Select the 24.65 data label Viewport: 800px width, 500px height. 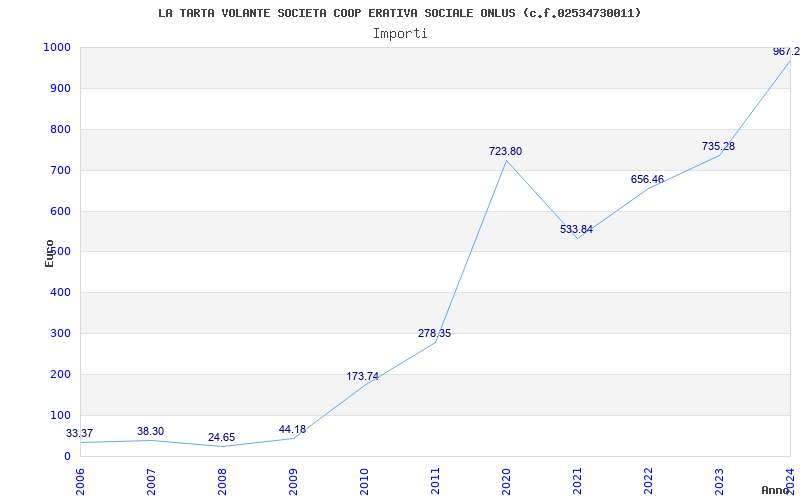(221, 438)
